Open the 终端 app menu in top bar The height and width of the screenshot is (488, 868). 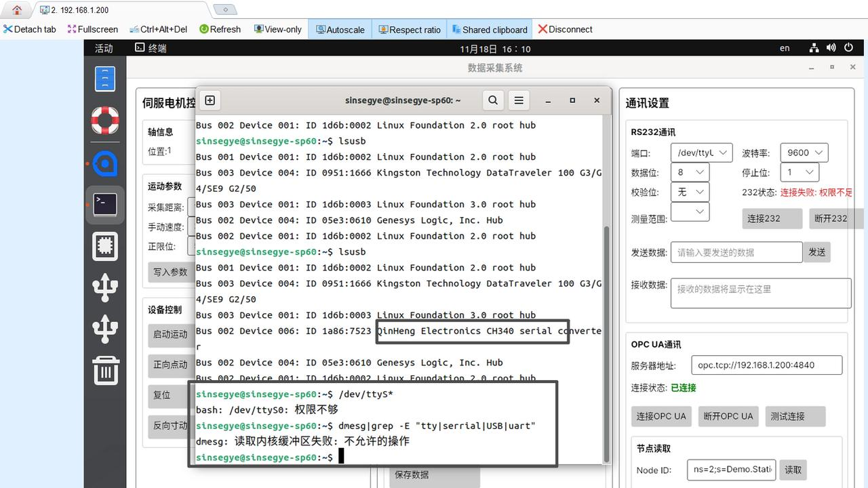pos(151,48)
